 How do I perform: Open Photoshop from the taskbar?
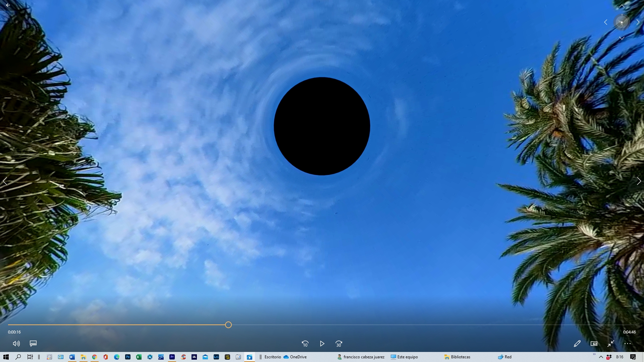click(128, 357)
